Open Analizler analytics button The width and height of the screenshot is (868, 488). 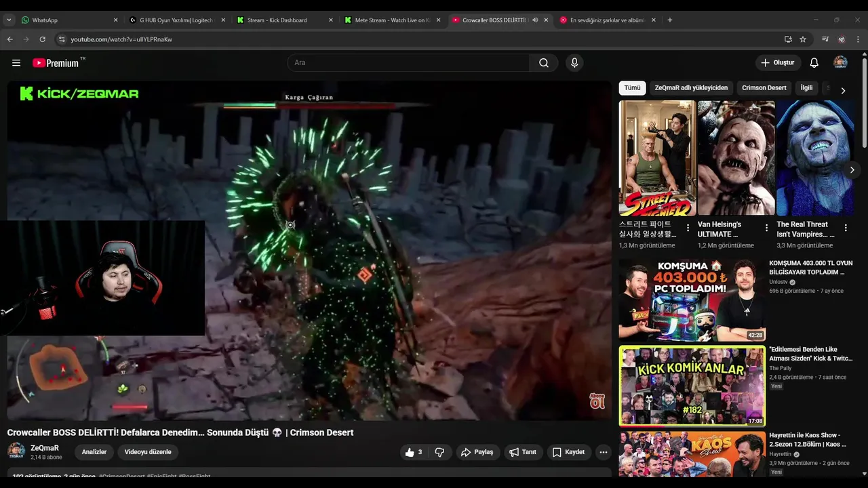coord(94,452)
